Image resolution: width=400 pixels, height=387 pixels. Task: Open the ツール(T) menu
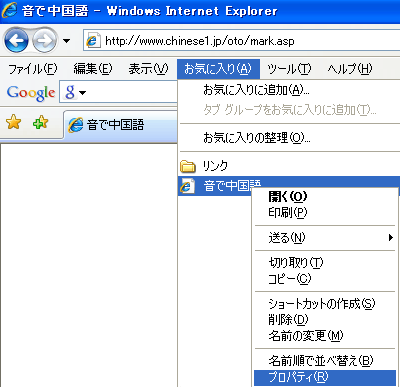point(289,69)
